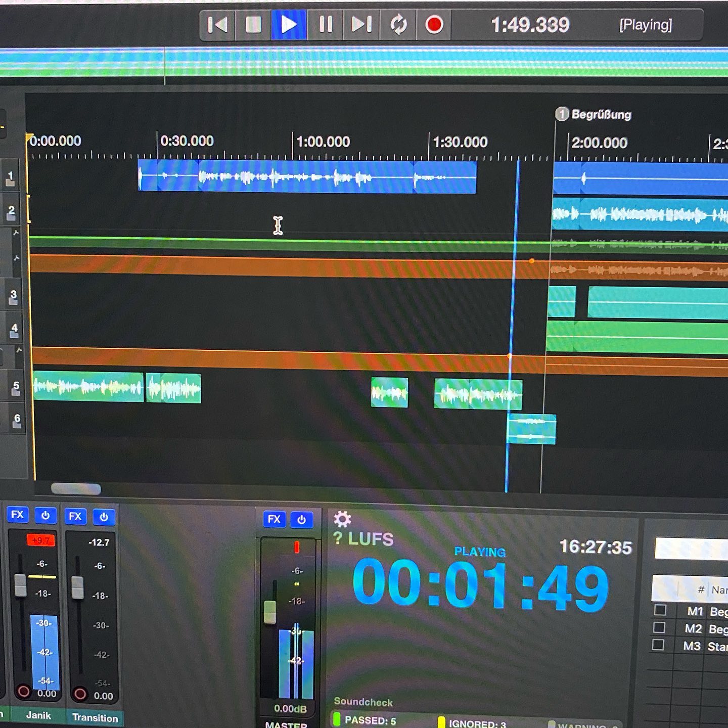The height and width of the screenshot is (728, 728).
Task: Click the Play button in transport bar
Action: 289,24
